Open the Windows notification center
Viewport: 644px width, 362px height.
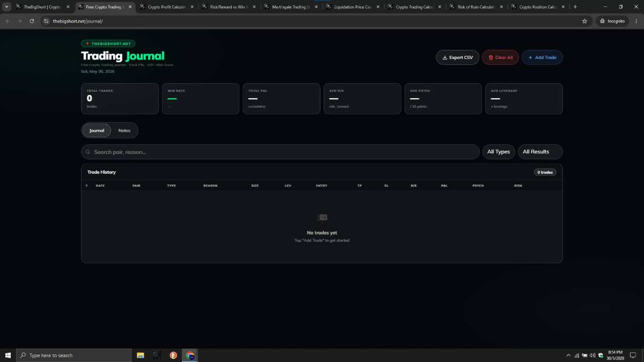[x=633, y=355]
